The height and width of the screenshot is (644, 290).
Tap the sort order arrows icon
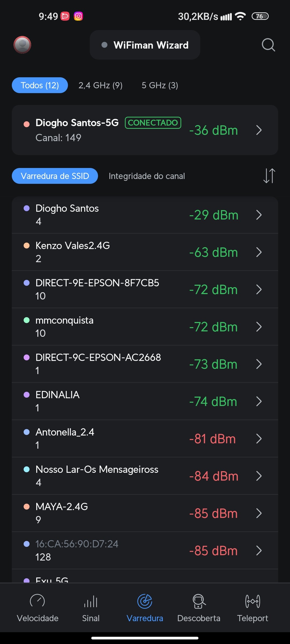269,176
